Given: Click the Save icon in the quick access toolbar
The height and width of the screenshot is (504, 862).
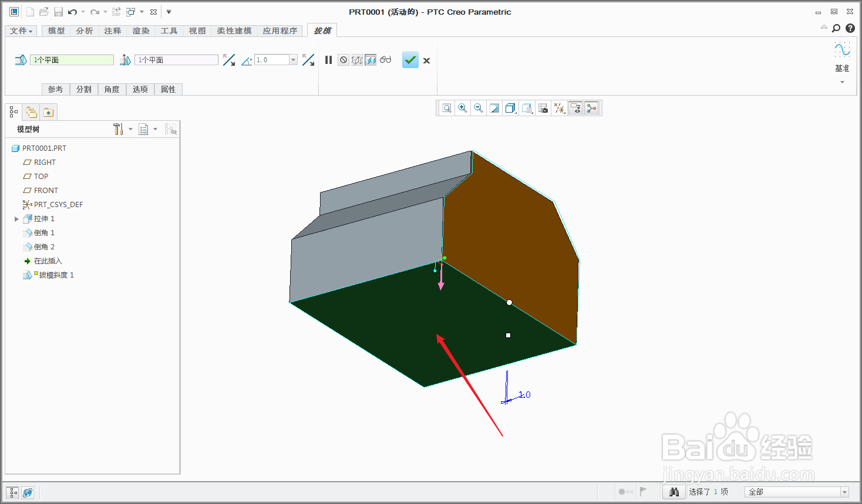Looking at the screenshot, I should (58, 12).
